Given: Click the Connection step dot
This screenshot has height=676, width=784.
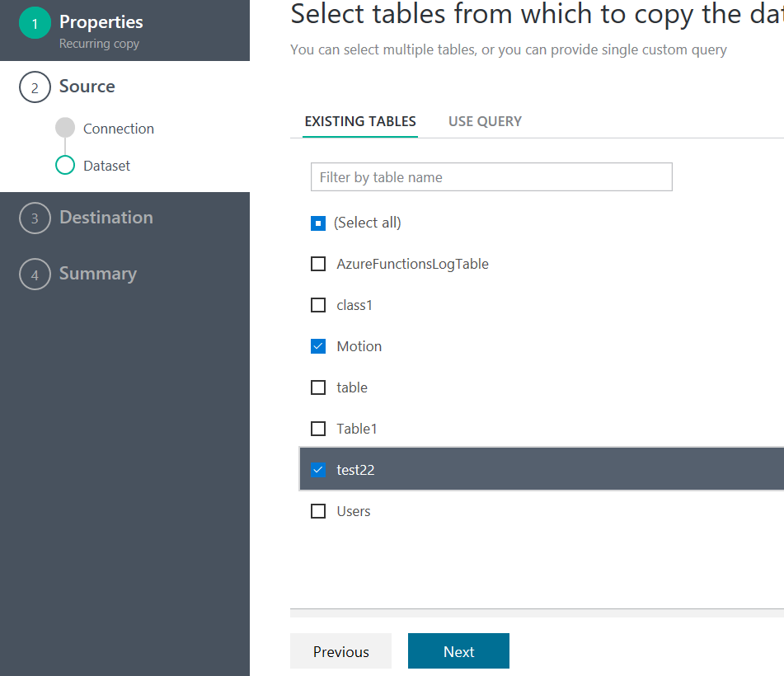Looking at the screenshot, I should point(65,129).
